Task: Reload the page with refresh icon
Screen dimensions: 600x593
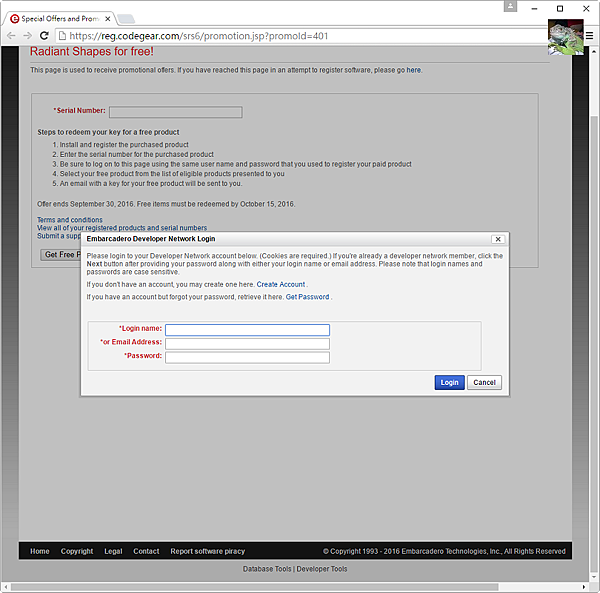Action: [44, 36]
